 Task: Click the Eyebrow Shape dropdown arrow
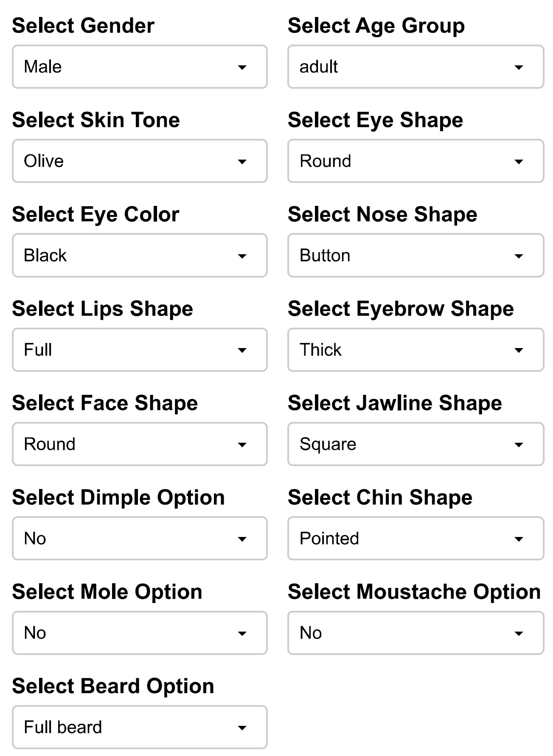tap(518, 350)
